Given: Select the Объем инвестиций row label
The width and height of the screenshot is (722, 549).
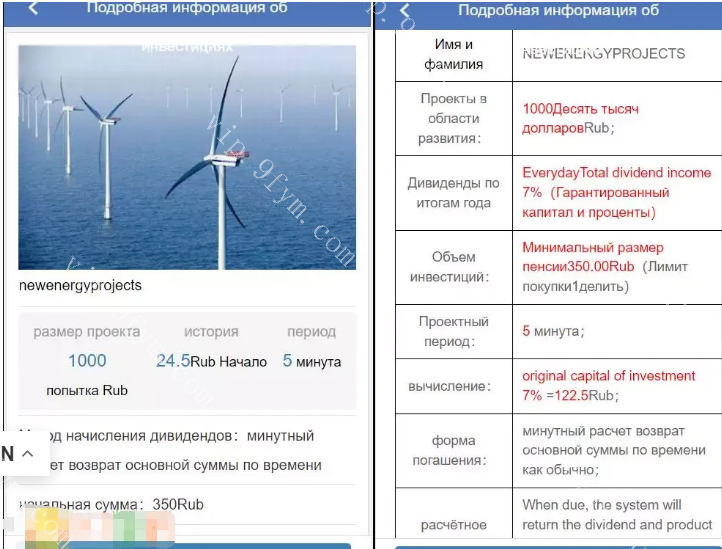Looking at the screenshot, I should (454, 268).
